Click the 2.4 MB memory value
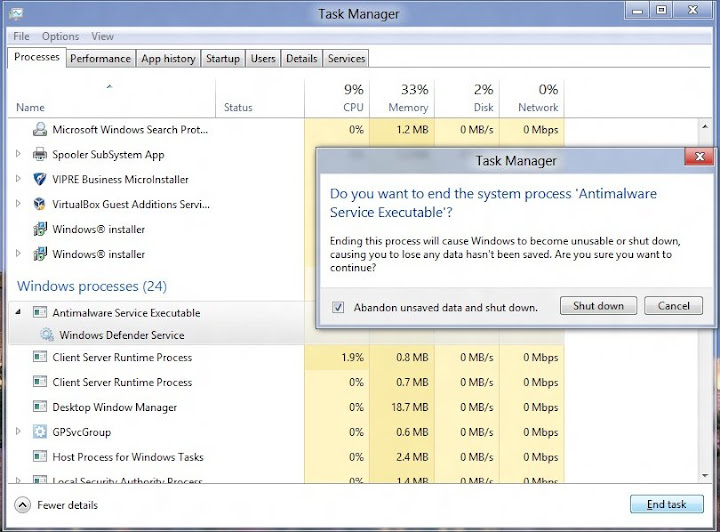 click(412, 457)
